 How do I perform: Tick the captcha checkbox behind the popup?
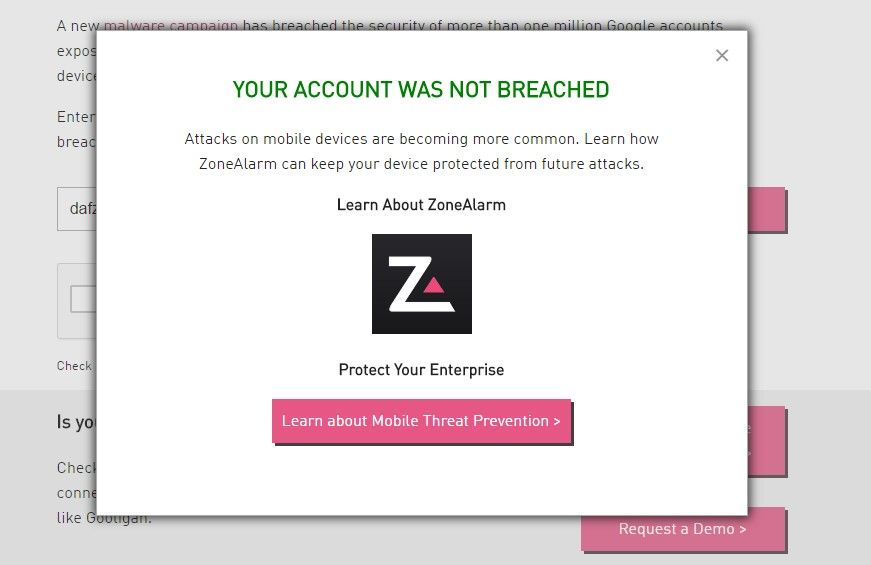click(x=82, y=299)
